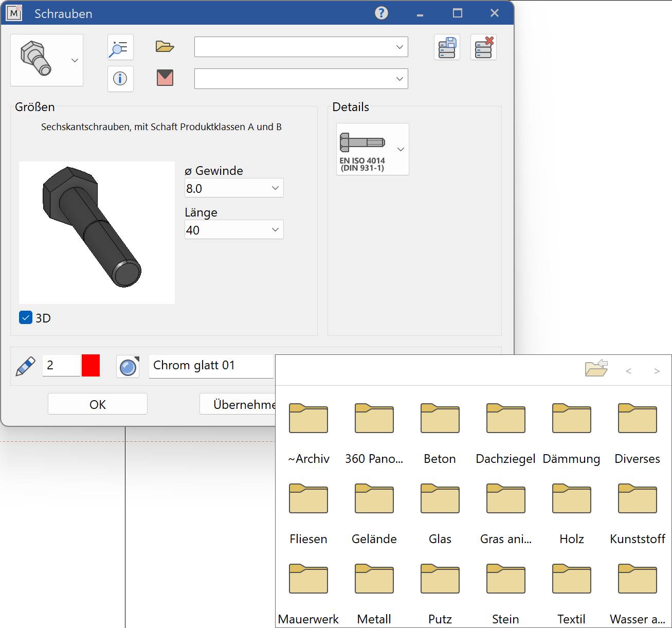Click the open folder icon
This screenshot has width=672, height=628.
[165, 47]
